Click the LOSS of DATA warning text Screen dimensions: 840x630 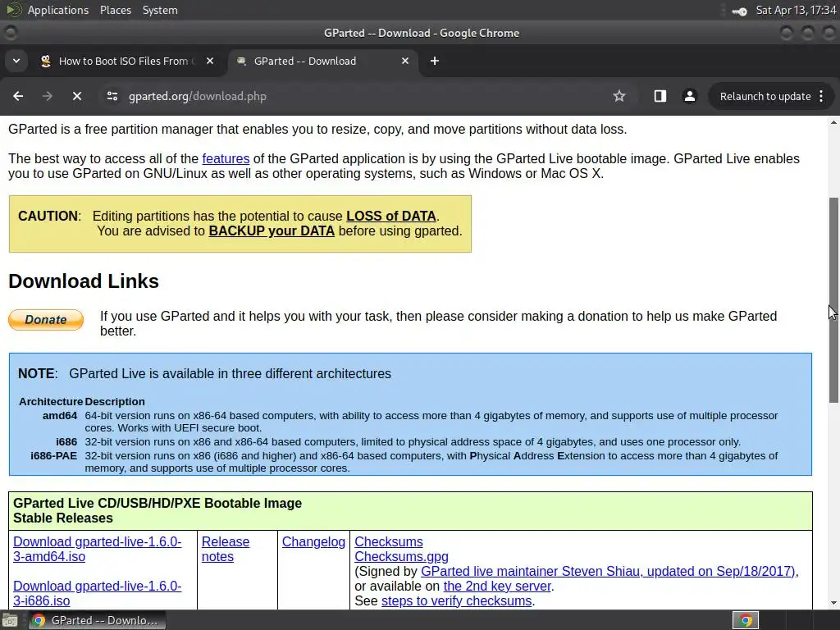391,216
